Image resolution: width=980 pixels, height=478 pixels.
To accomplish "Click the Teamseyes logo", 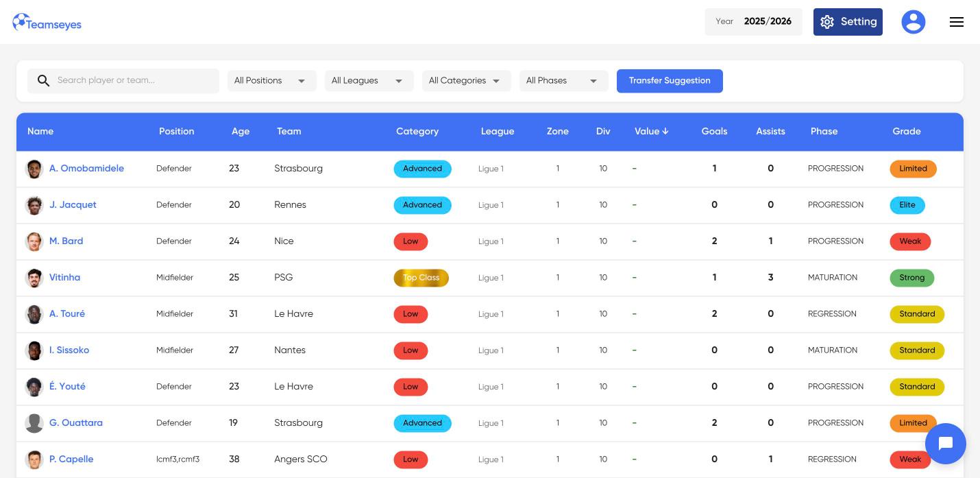I will click(47, 23).
